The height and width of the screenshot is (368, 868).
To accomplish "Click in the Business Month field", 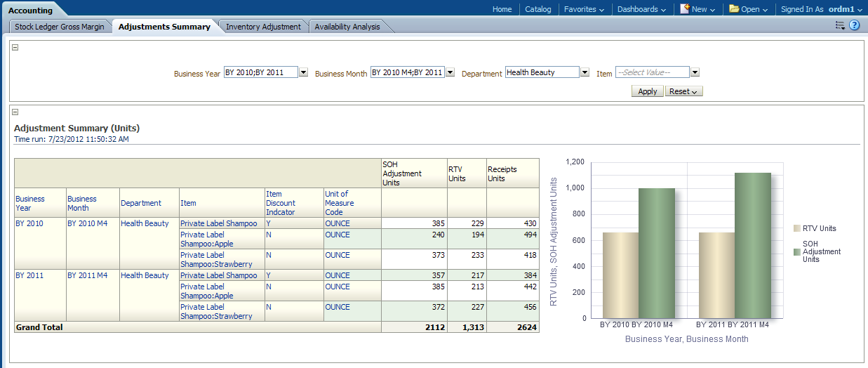I will [x=408, y=72].
